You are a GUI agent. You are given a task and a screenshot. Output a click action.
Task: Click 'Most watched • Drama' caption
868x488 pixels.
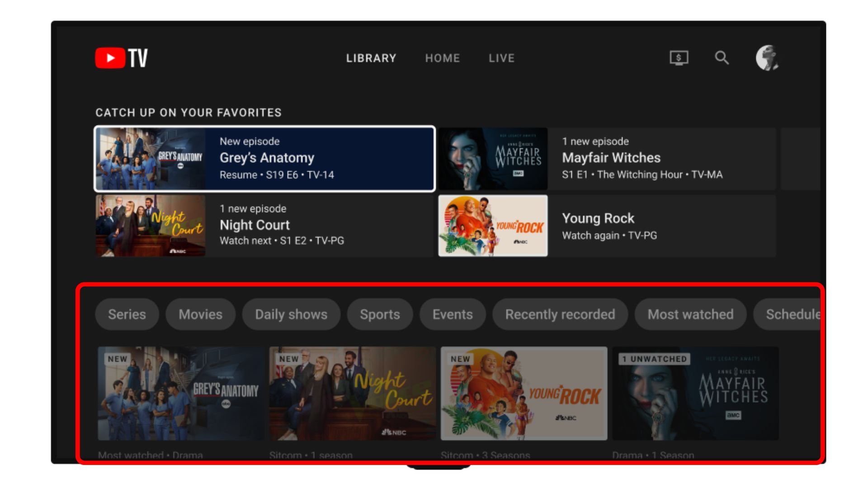(x=151, y=455)
